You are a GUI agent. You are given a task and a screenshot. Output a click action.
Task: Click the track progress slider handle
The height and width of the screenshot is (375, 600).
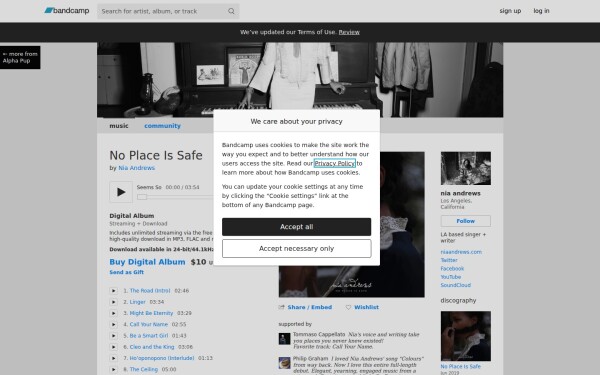point(142,197)
